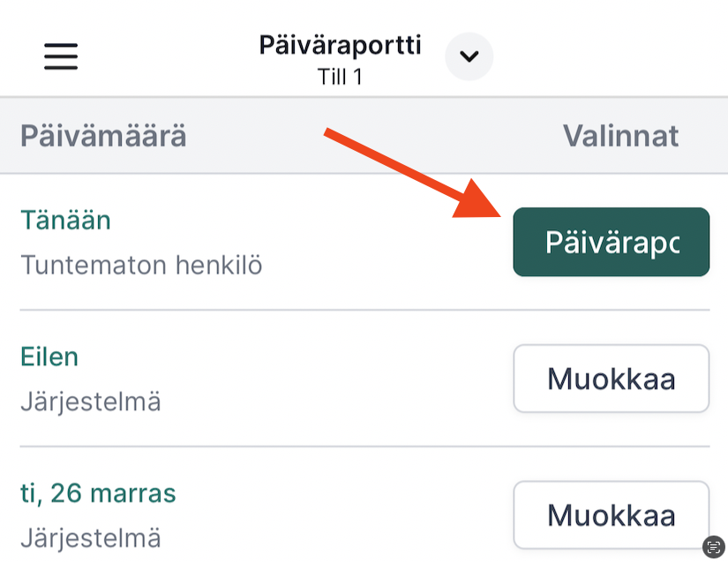Select Järjestelmä text under Eilen
Image resolution: width=728 pixels, height=562 pixels.
pyautogui.click(x=91, y=401)
